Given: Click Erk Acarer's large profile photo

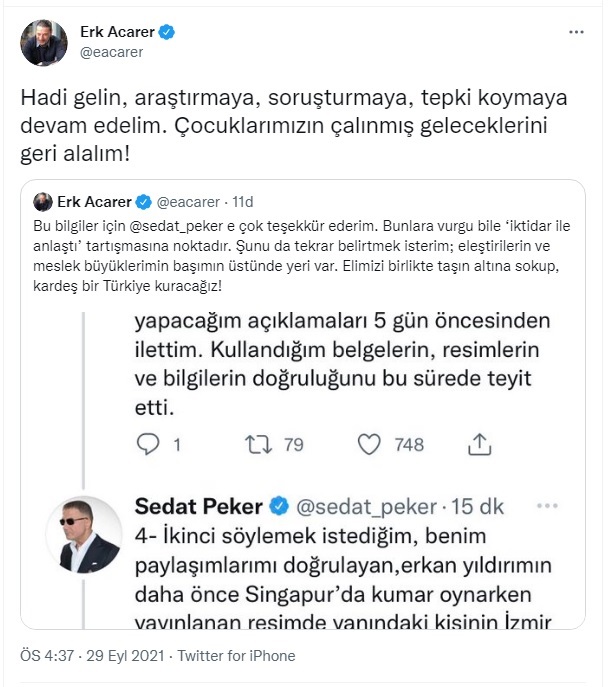Looking at the screenshot, I should tap(44, 42).
